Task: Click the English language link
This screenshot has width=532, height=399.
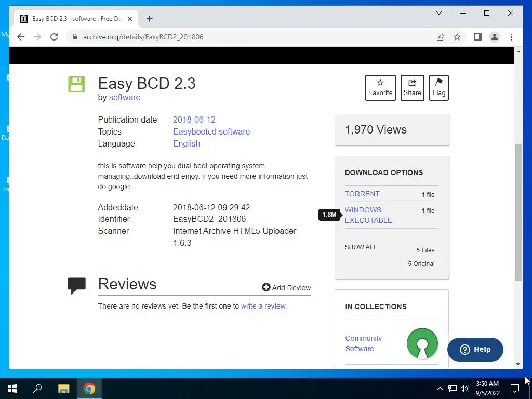Action: (187, 143)
